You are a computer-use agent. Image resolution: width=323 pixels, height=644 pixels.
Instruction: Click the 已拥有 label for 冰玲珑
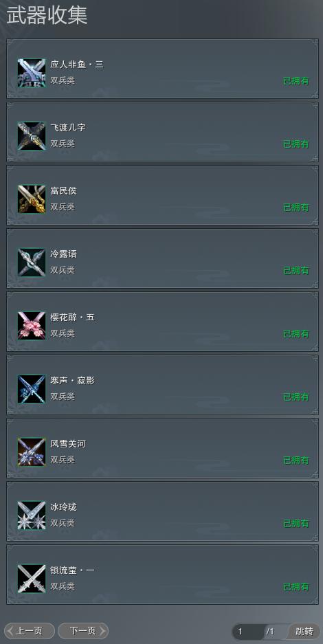[x=296, y=523]
